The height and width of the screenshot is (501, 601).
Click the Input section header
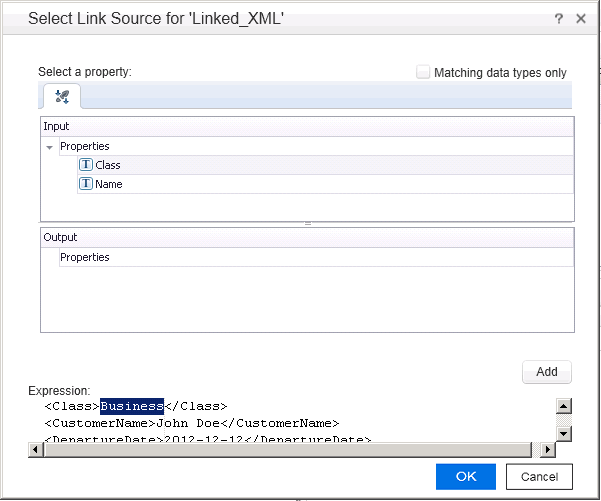57,126
